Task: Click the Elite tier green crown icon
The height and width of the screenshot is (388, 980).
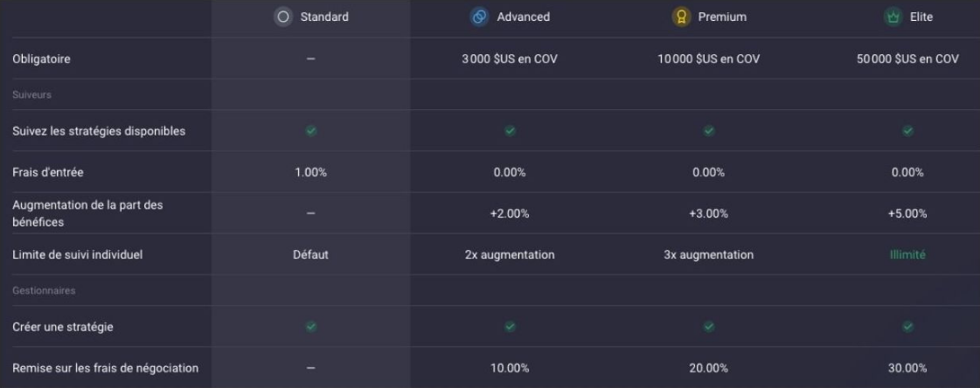Action: (x=892, y=17)
